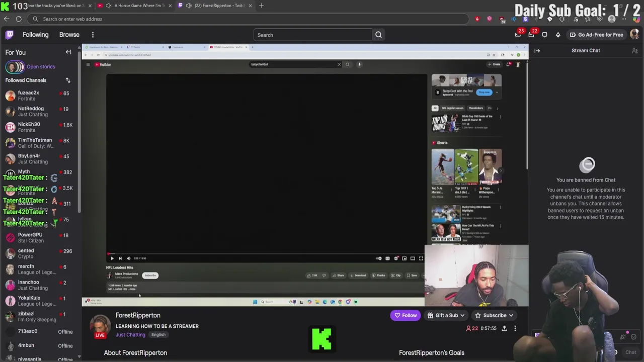Viewport: 644px width, 362px height.
Task: Go to the Following page
Action: point(35,35)
